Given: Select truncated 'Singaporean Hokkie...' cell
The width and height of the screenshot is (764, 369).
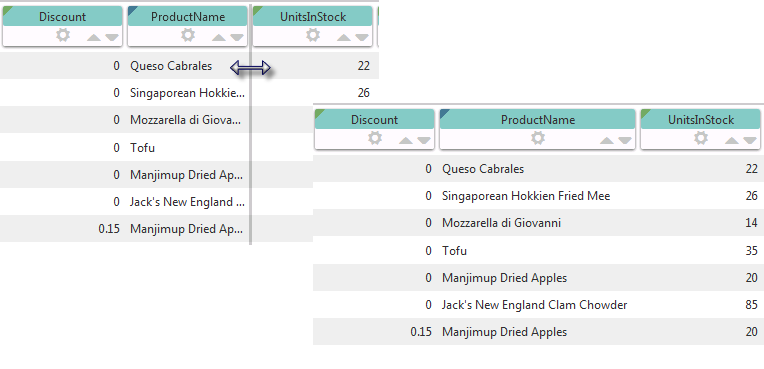Looking at the screenshot, I should point(188,93).
